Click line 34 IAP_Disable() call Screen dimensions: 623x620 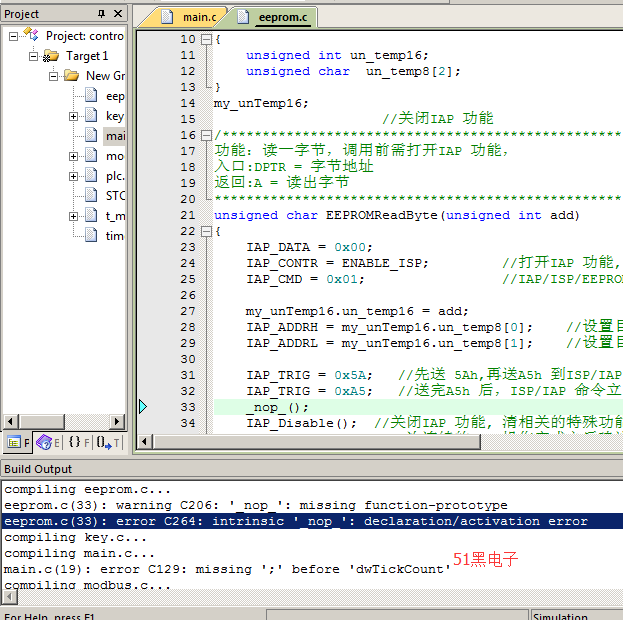tap(301, 423)
